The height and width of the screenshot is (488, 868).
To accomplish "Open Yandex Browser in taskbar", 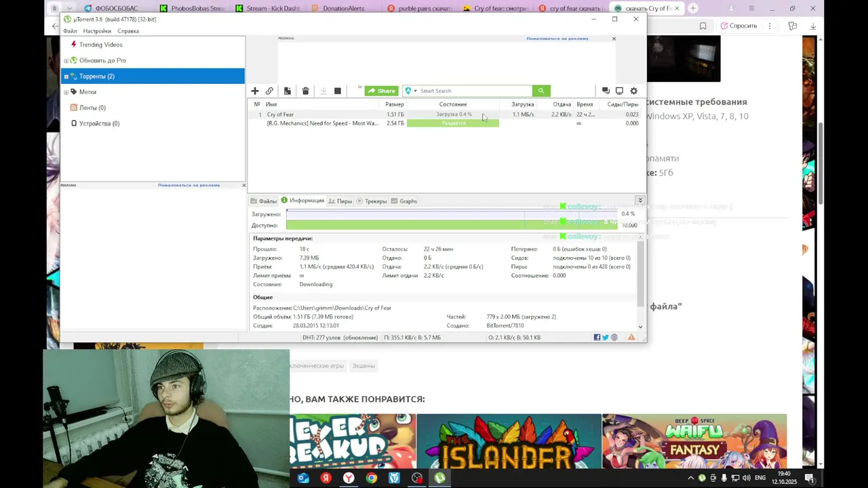I will (x=349, y=478).
